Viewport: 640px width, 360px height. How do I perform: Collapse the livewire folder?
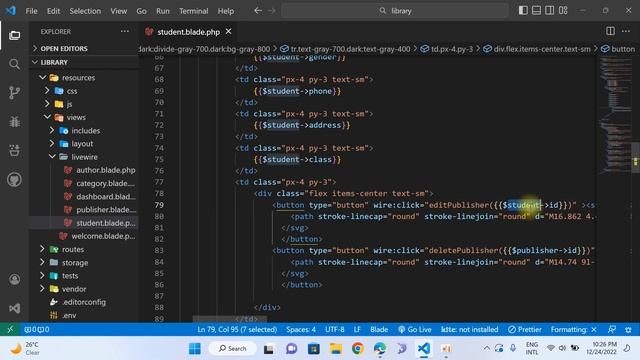click(x=84, y=157)
